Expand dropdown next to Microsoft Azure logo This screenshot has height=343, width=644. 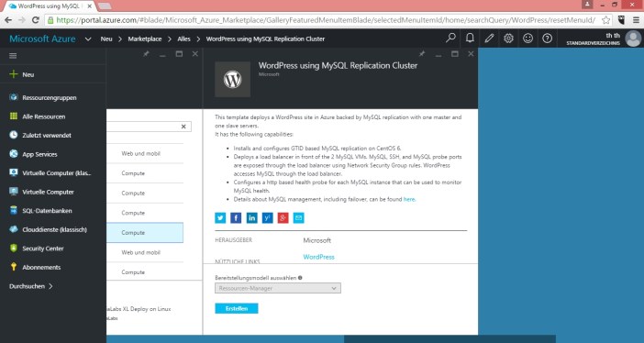click(x=88, y=39)
